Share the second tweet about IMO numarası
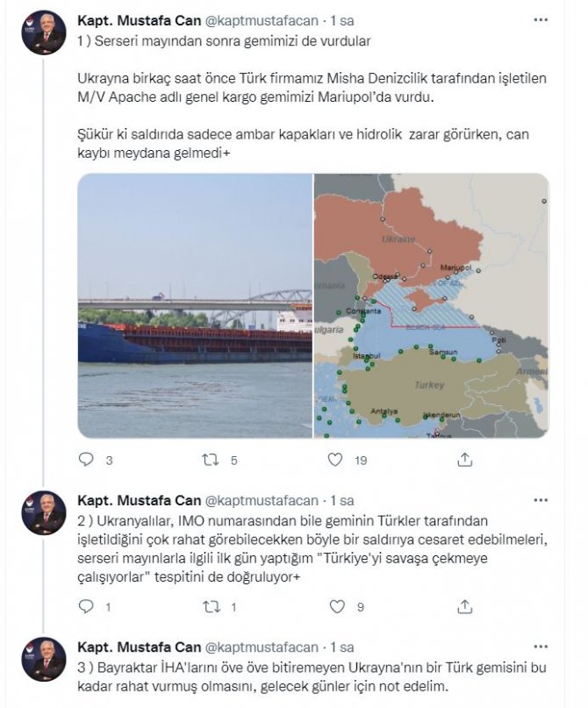588x708 pixels. click(463, 606)
